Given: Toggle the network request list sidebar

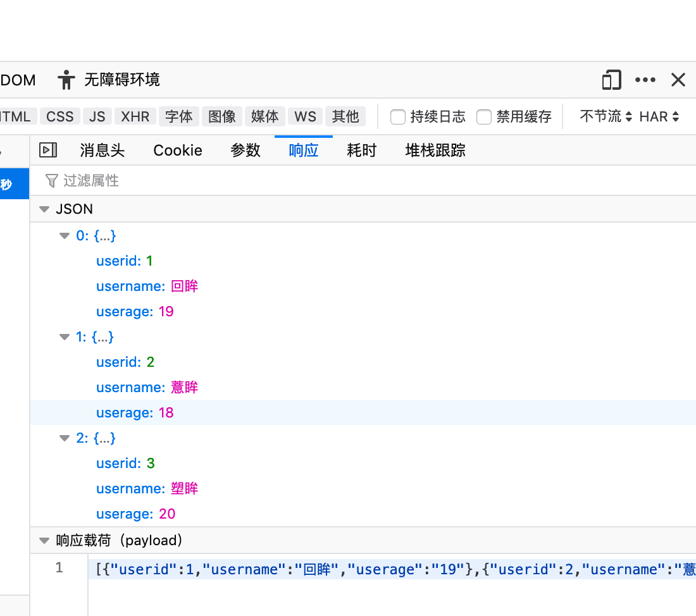Looking at the screenshot, I should [48, 150].
